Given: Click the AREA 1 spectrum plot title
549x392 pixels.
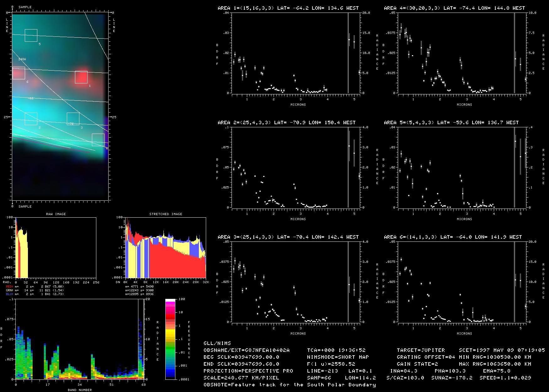Looking at the screenshot, I should (x=288, y=8).
